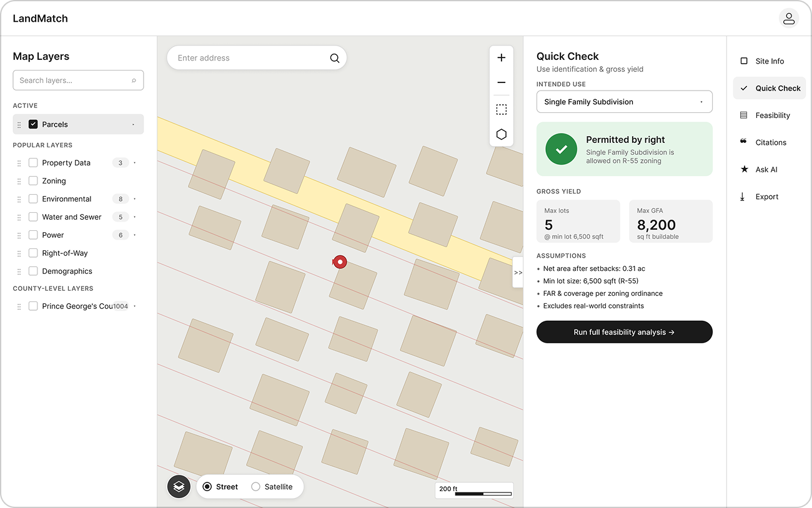Select the Street basemap radio button
This screenshot has width=812, height=508.
point(207,487)
